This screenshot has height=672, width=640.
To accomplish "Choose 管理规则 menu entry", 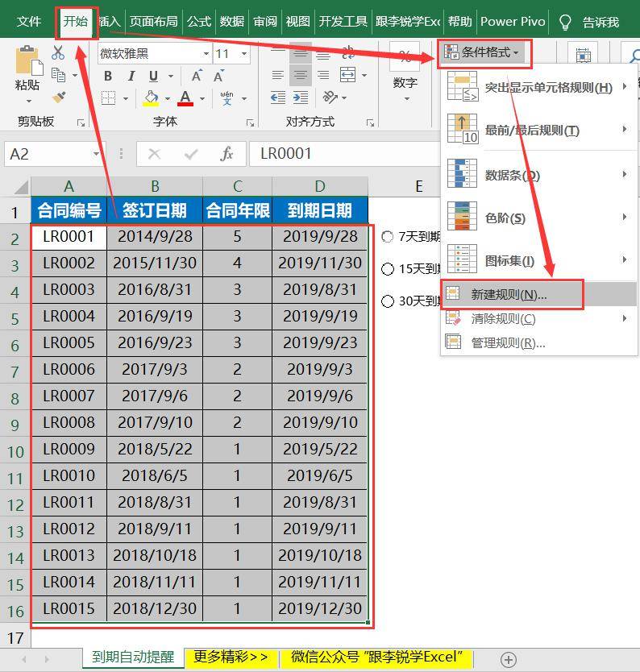I will (538, 342).
